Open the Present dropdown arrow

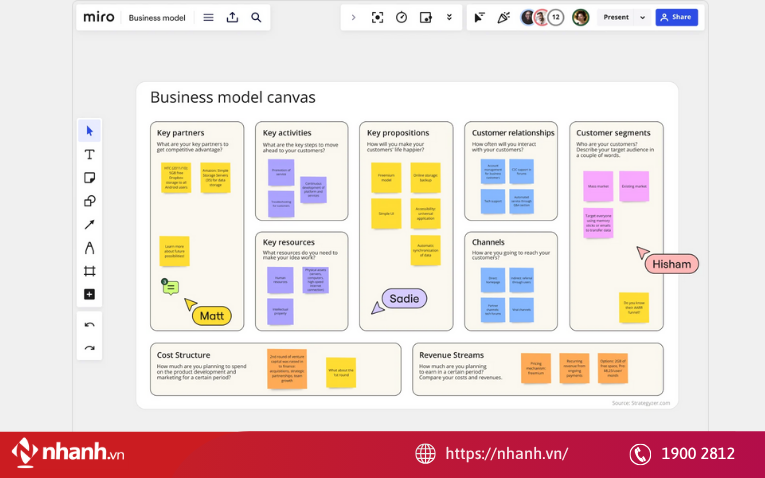pyautogui.click(x=642, y=17)
